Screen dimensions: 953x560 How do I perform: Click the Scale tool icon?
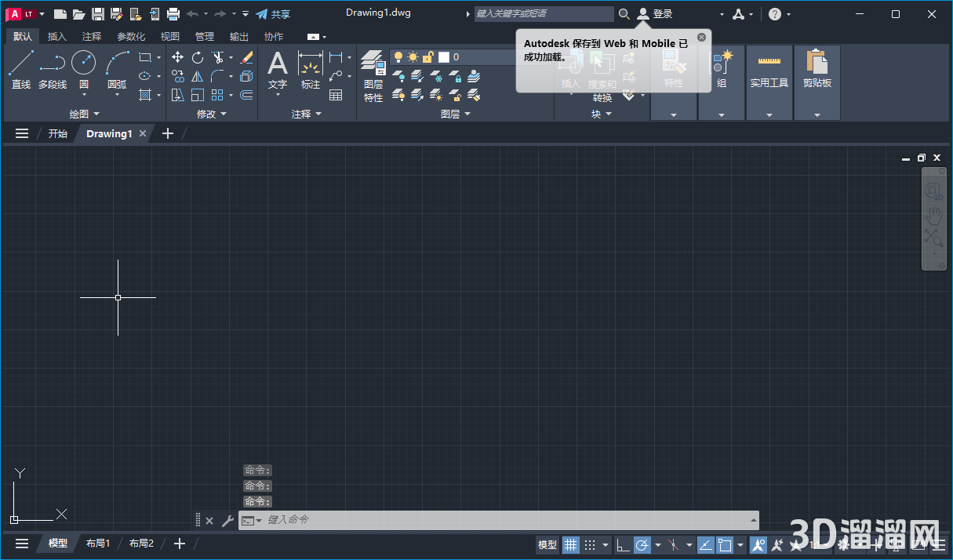tap(198, 95)
